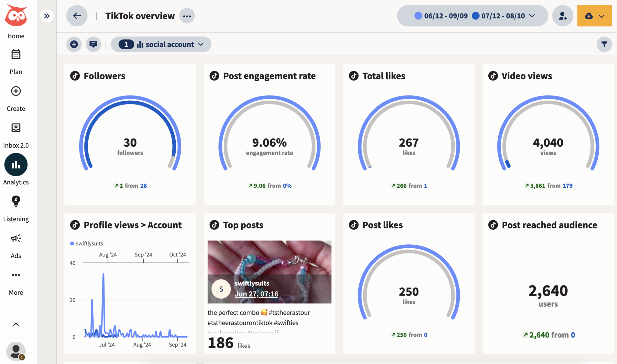This screenshot has height=364, width=617.
Task: Open the export download dropdown
Action: click(594, 16)
